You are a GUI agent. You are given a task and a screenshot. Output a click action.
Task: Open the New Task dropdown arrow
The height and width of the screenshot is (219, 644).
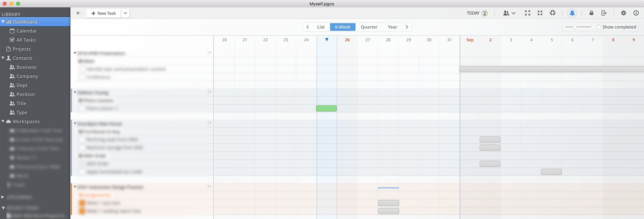point(125,13)
